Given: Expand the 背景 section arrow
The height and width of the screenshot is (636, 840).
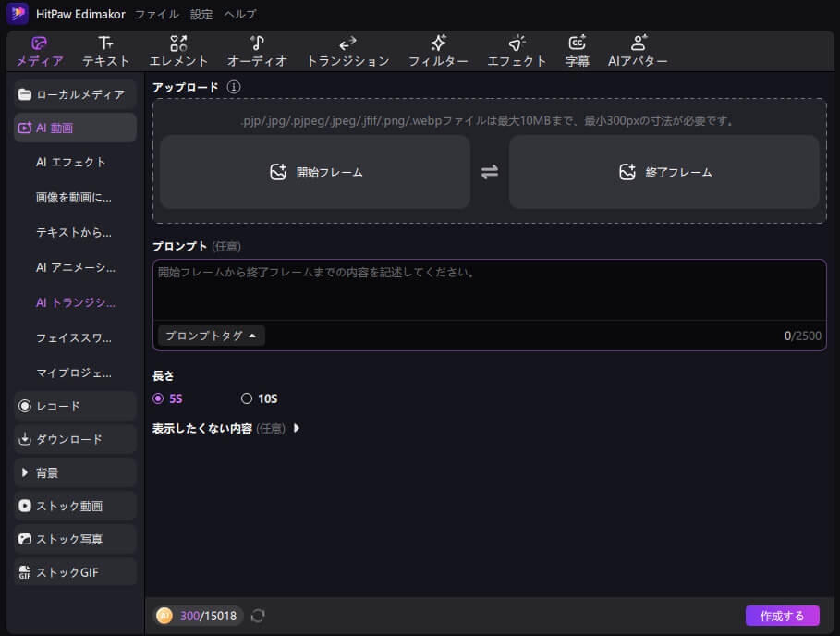Looking at the screenshot, I should 25,472.
